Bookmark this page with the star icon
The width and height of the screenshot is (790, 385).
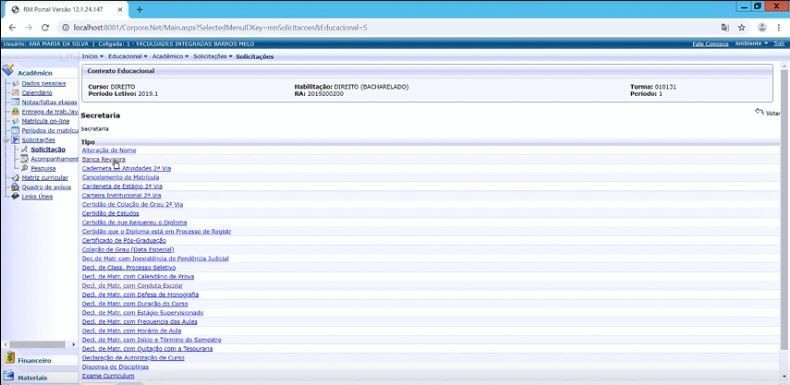coord(742,27)
